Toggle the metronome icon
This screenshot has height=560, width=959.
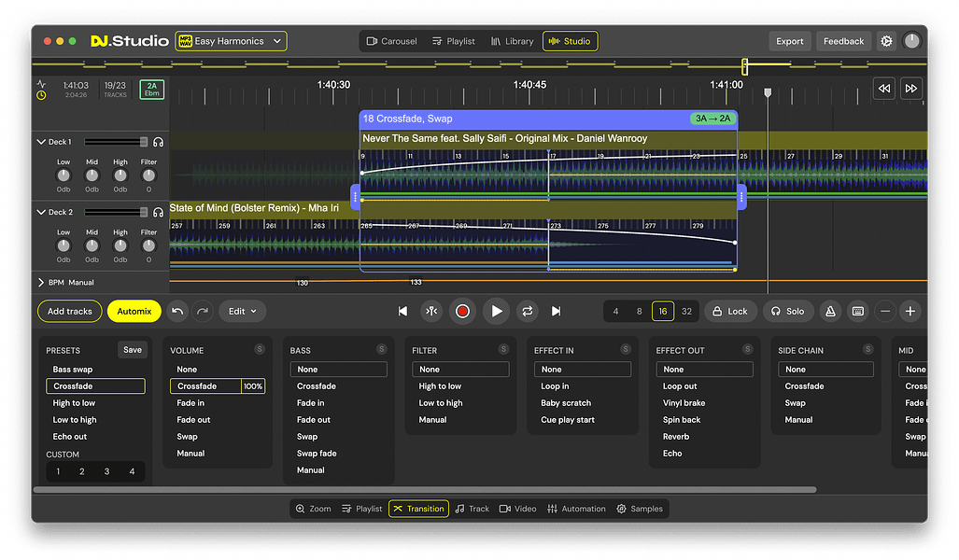[830, 311]
